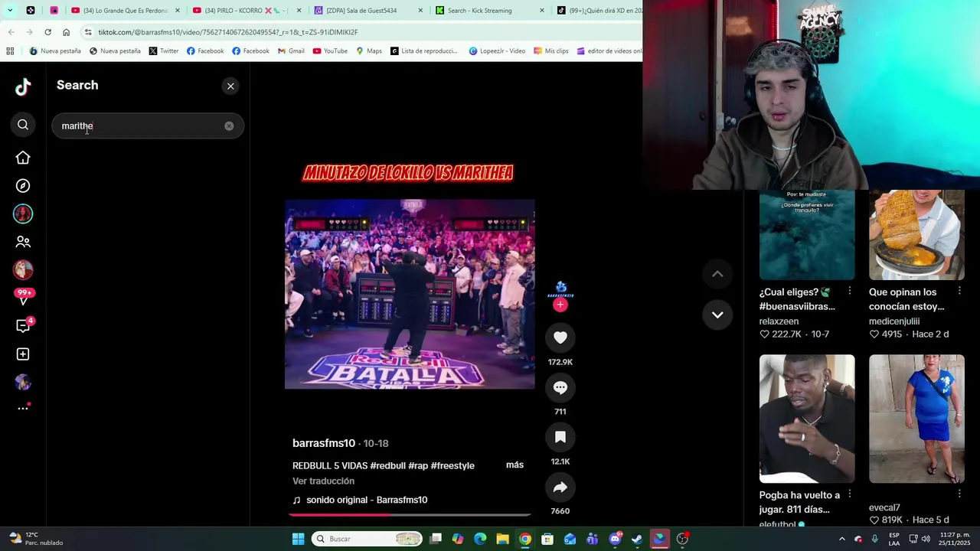Save video with bookmark icon
Viewport: 980px width, 551px height.
[x=560, y=437]
